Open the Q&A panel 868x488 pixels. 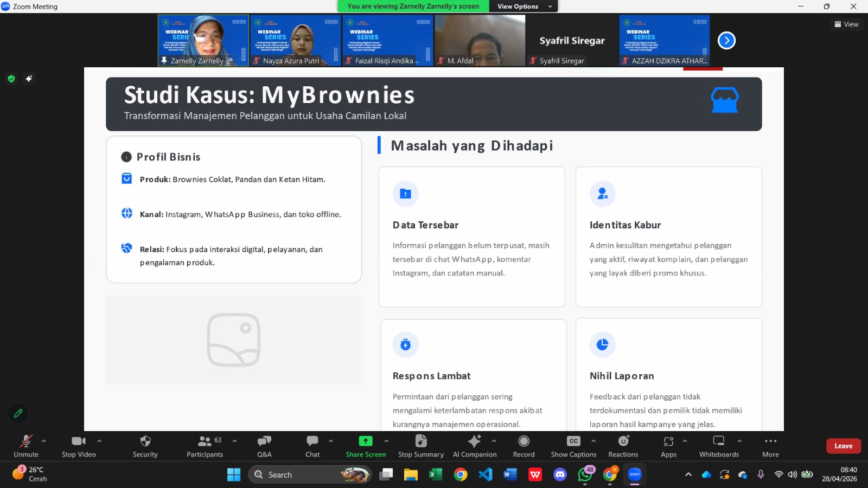(264, 446)
